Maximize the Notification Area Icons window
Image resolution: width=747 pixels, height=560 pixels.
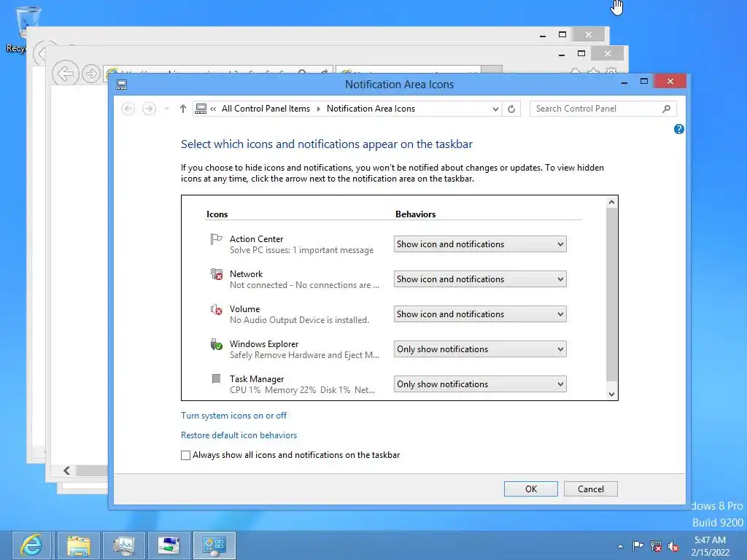pos(644,82)
